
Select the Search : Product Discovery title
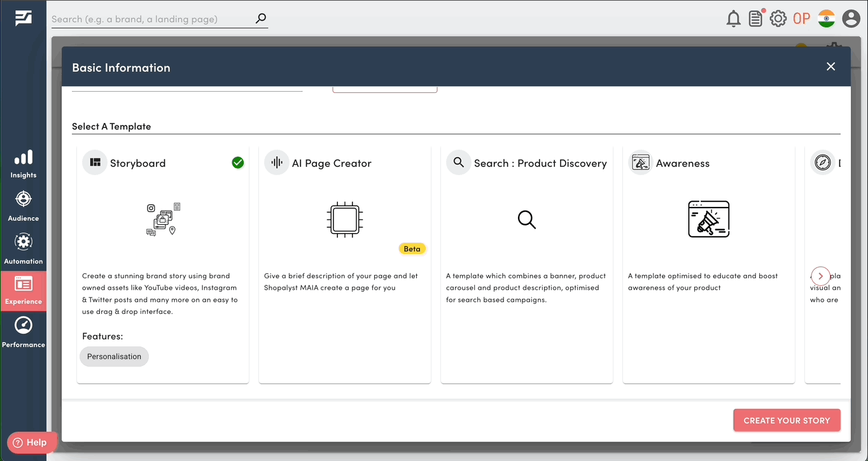pyautogui.click(x=540, y=163)
